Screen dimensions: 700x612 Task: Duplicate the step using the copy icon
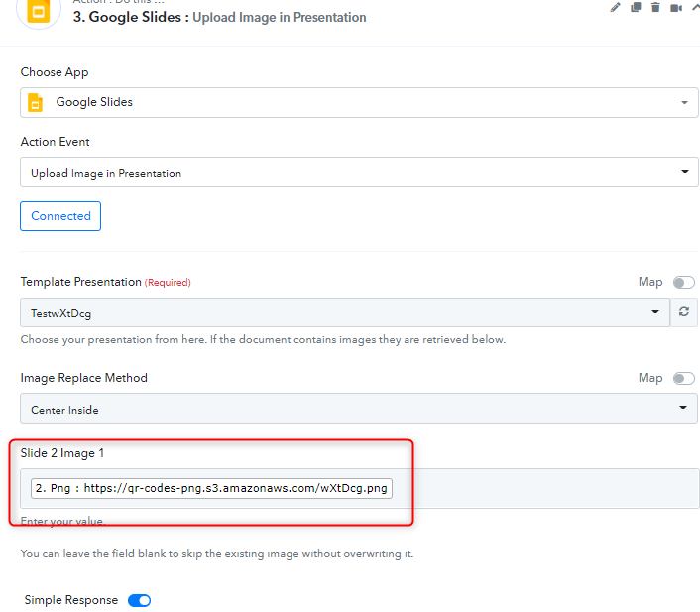[x=636, y=7]
